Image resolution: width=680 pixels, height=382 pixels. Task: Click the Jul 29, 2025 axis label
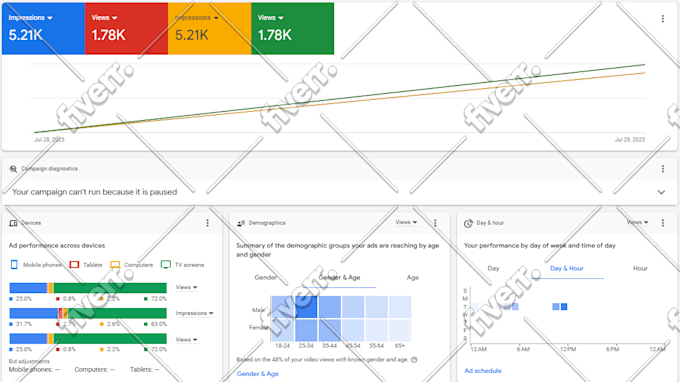click(x=630, y=140)
